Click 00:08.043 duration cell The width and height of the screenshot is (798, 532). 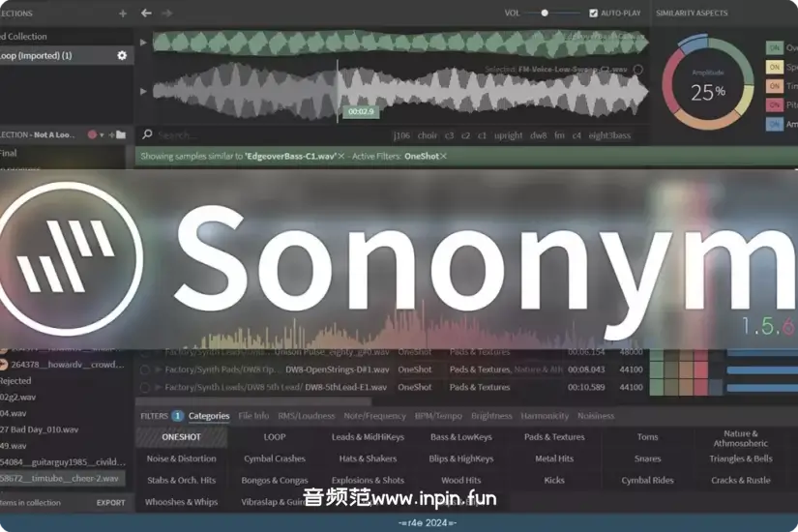click(x=586, y=369)
